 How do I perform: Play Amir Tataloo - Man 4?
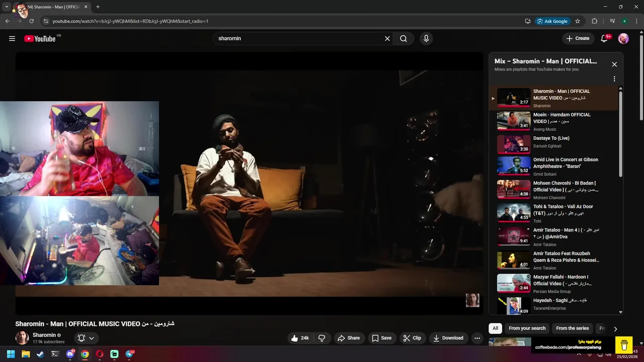[553, 237]
